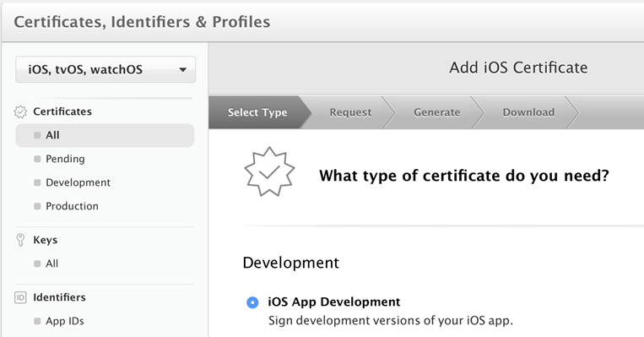Click the Identifiers section heading

(x=59, y=297)
